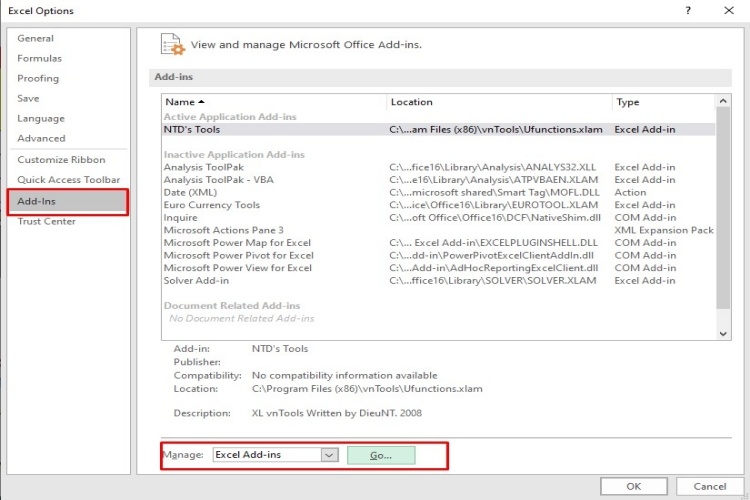750x500 pixels.
Task: Open the Manage dropdown arrow
Action: click(330, 455)
